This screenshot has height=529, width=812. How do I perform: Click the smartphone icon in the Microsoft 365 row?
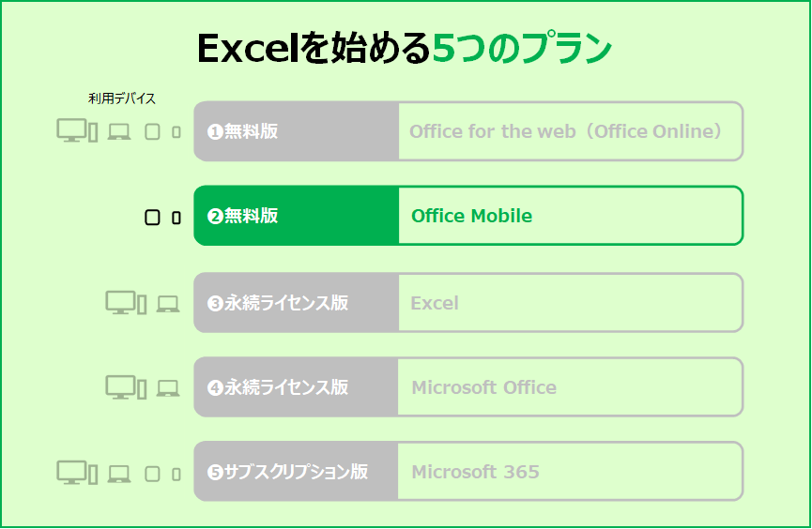[x=176, y=475]
